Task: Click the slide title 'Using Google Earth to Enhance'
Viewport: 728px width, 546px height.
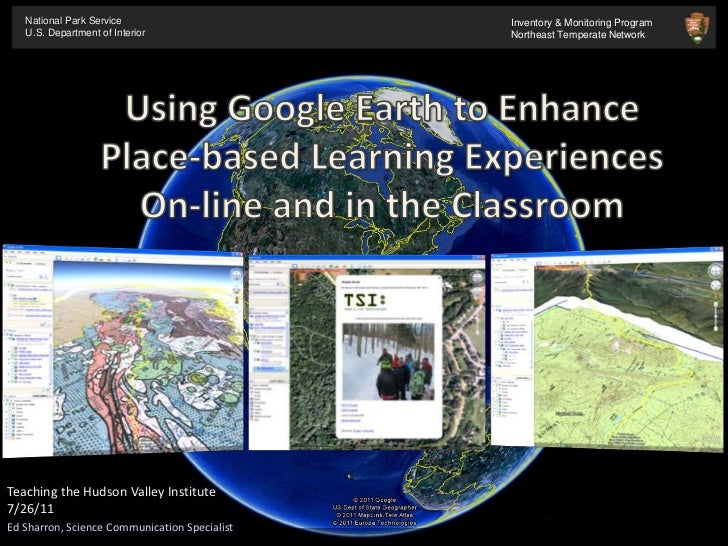Action: (382, 108)
